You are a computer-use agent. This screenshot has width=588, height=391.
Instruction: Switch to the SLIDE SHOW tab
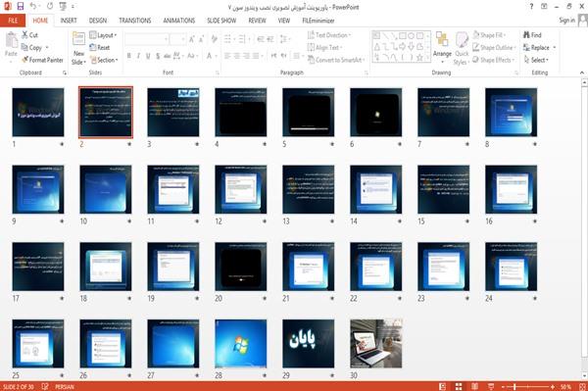[221, 21]
